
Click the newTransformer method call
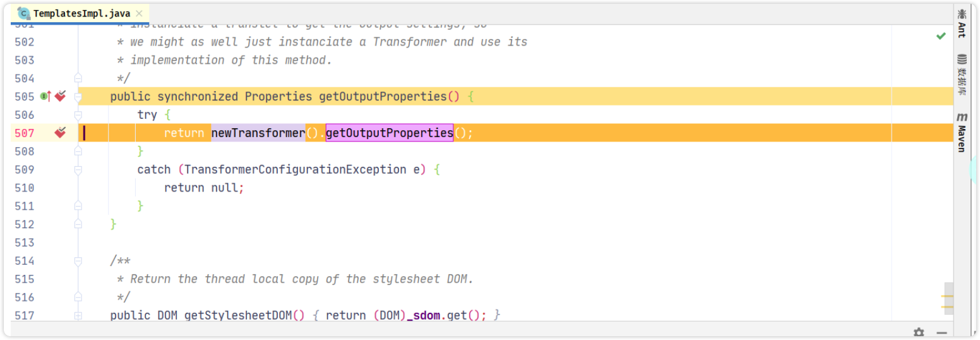pyautogui.click(x=258, y=133)
